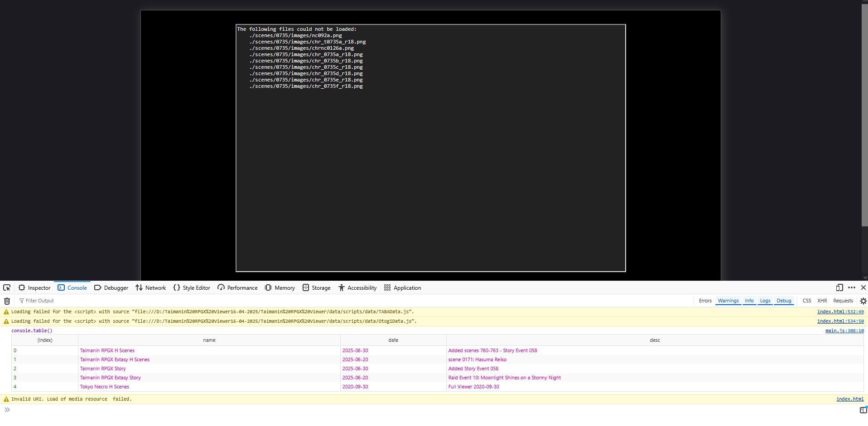Open the Performance tab
The height and width of the screenshot is (426, 868).
[x=237, y=288]
